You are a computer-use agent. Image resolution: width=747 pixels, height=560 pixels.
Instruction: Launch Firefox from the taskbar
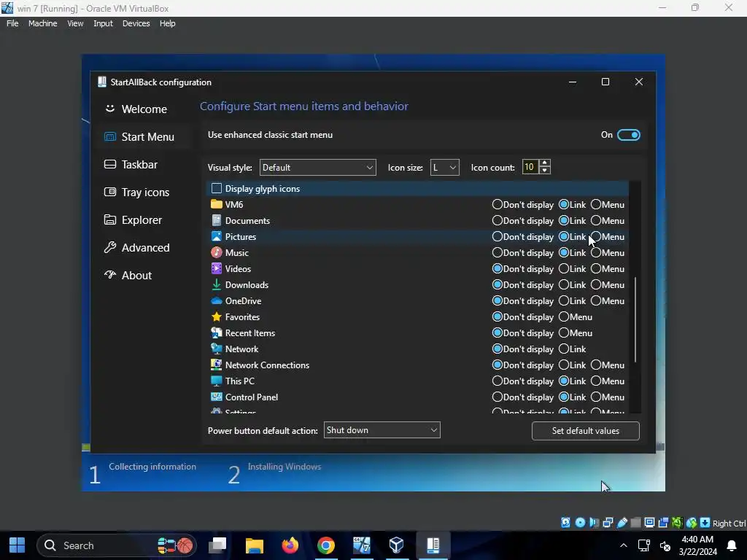[290, 545]
